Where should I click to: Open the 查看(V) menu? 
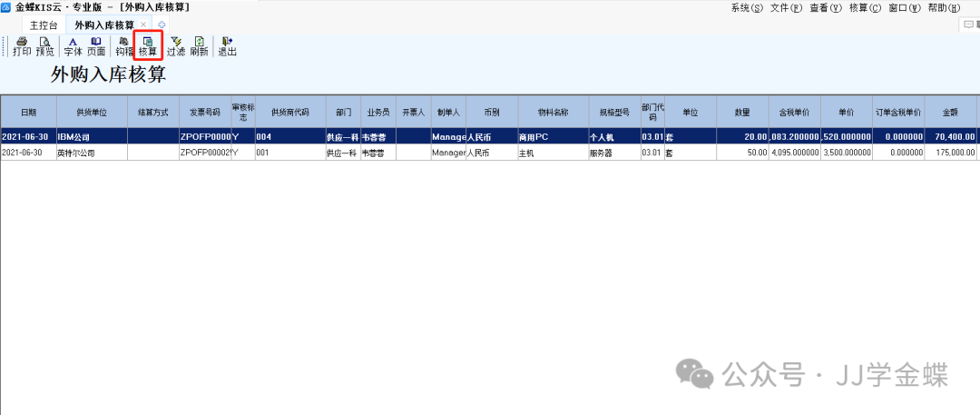(825, 7)
